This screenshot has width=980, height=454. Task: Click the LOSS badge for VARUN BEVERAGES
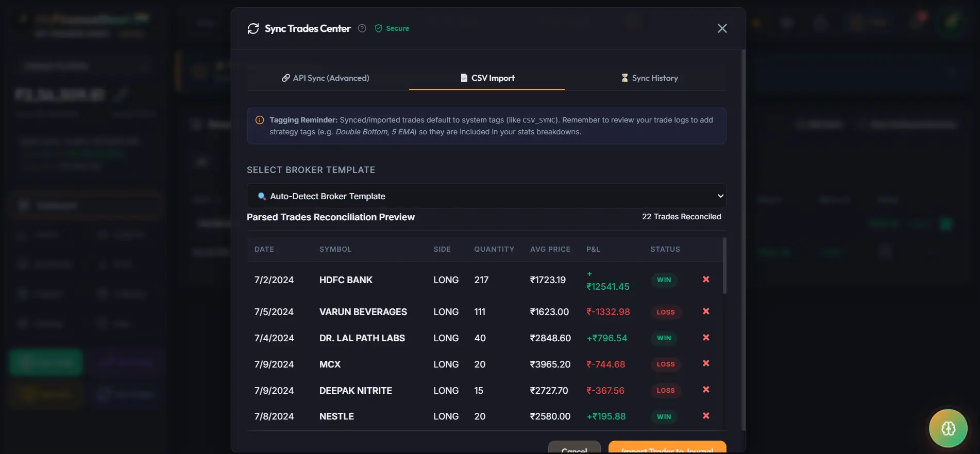coord(666,312)
